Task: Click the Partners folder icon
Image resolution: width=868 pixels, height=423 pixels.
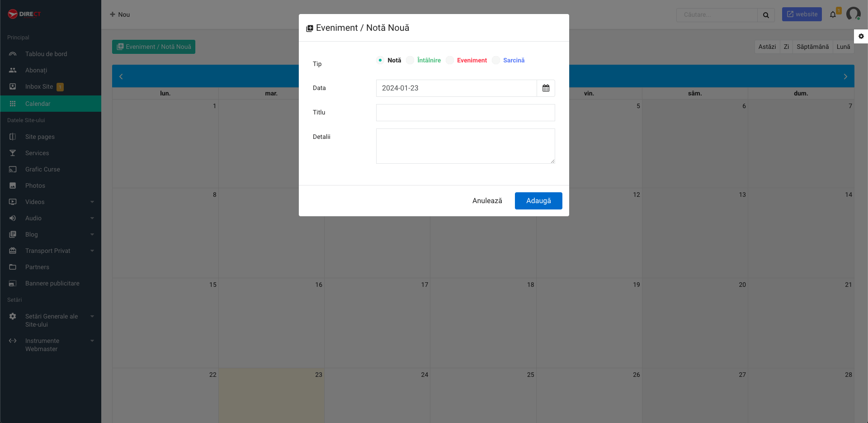Action: [x=13, y=267]
